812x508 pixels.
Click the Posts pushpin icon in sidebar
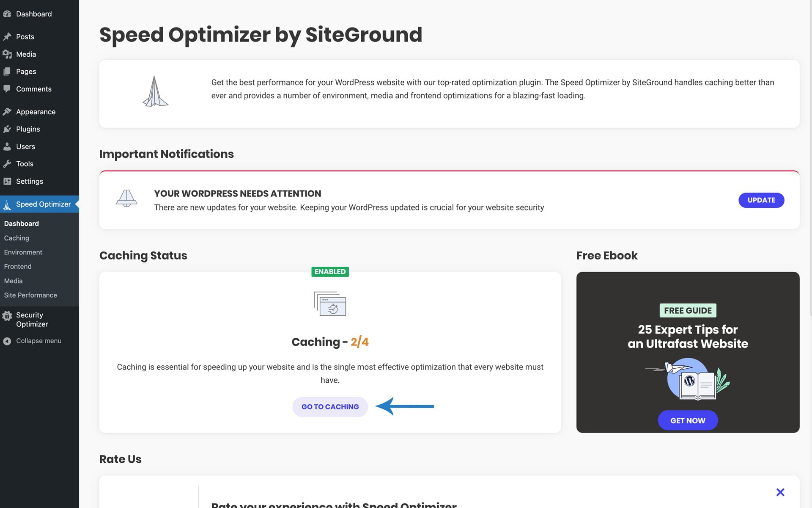coord(7,37)
